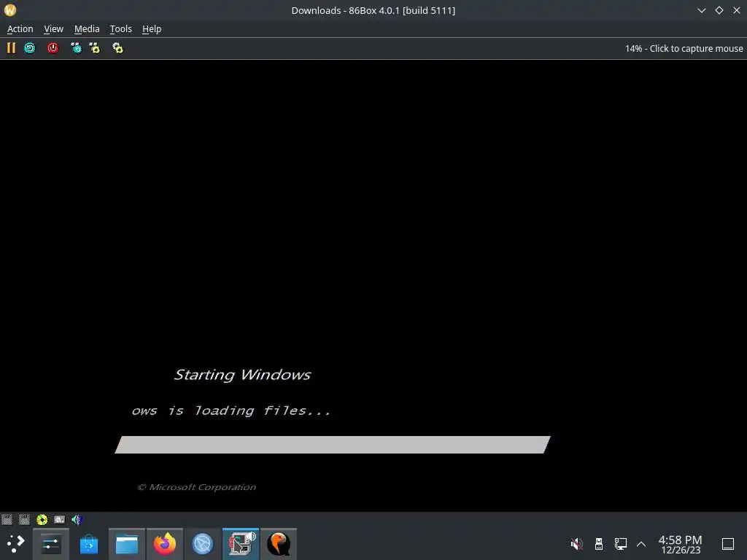Click the 'is loading files...' text

[249, 411]
